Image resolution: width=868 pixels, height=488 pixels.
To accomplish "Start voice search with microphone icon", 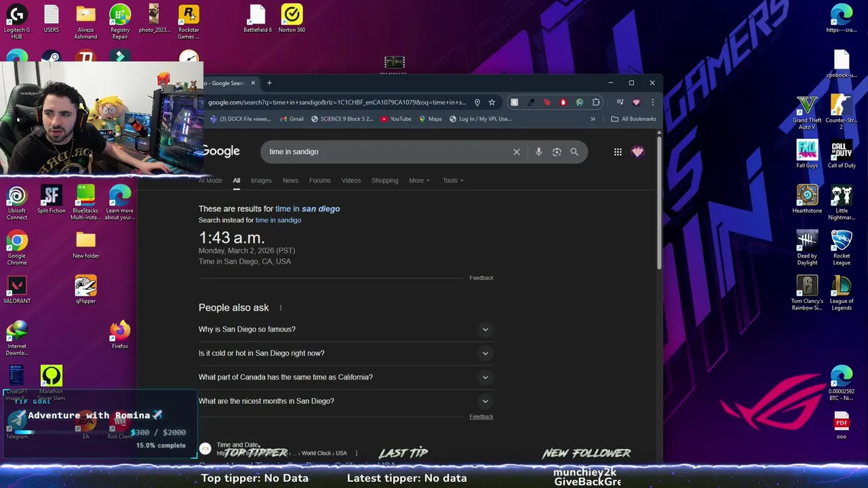I will point(538,152).
